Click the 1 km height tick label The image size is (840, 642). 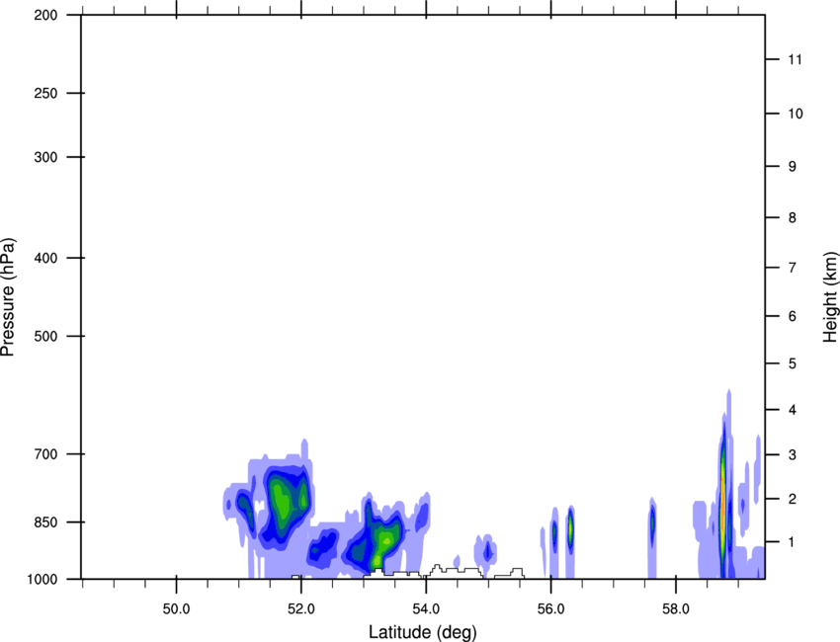point(791,542)
